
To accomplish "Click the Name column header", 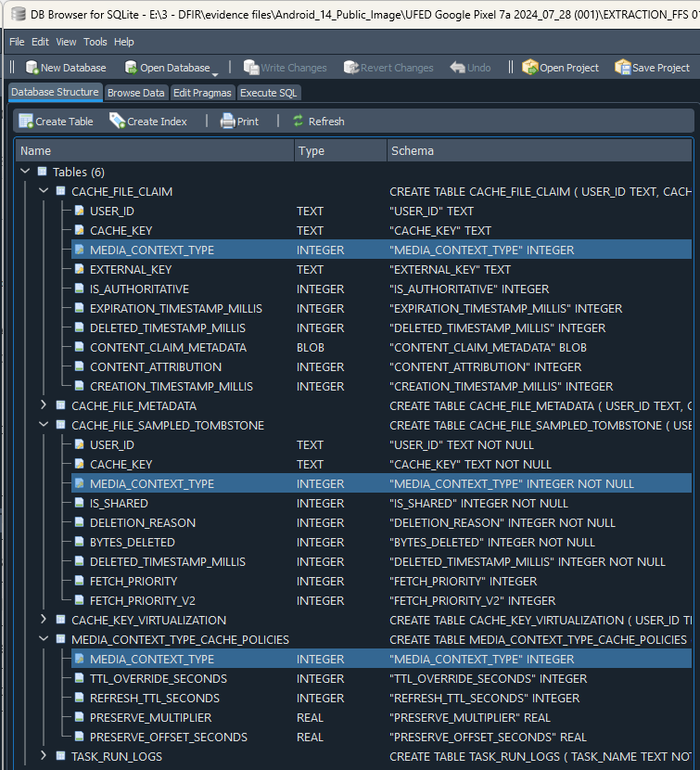I will (155, 151).
